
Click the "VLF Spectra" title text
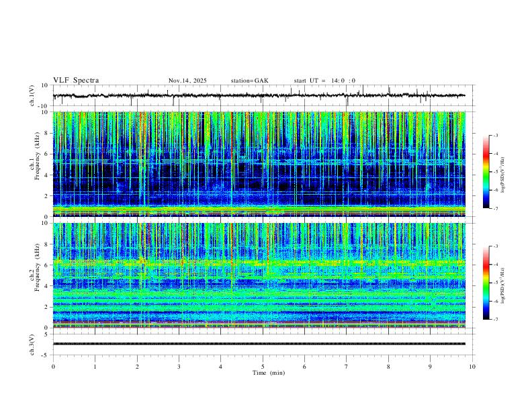(76, 81)
